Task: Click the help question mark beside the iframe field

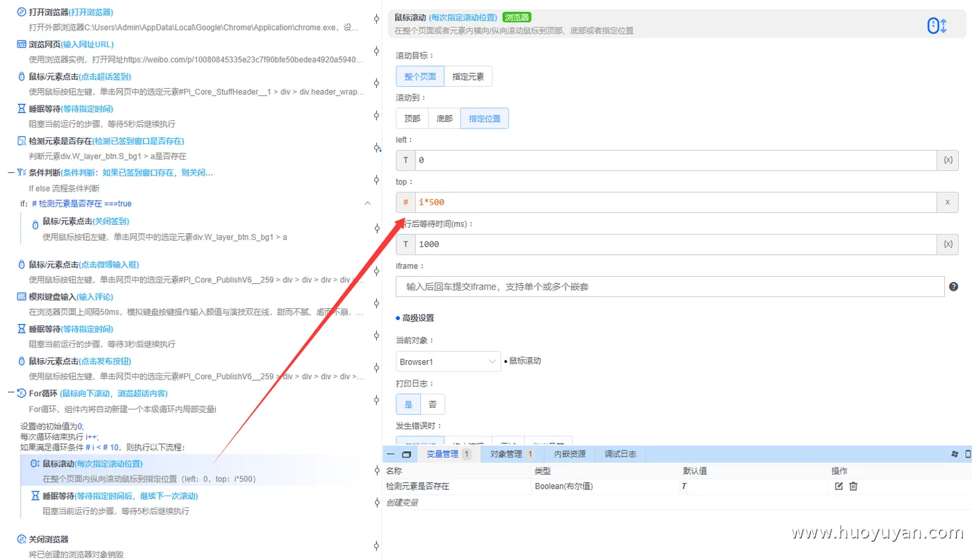Action: pyautogui.click(x=953, y=287)
